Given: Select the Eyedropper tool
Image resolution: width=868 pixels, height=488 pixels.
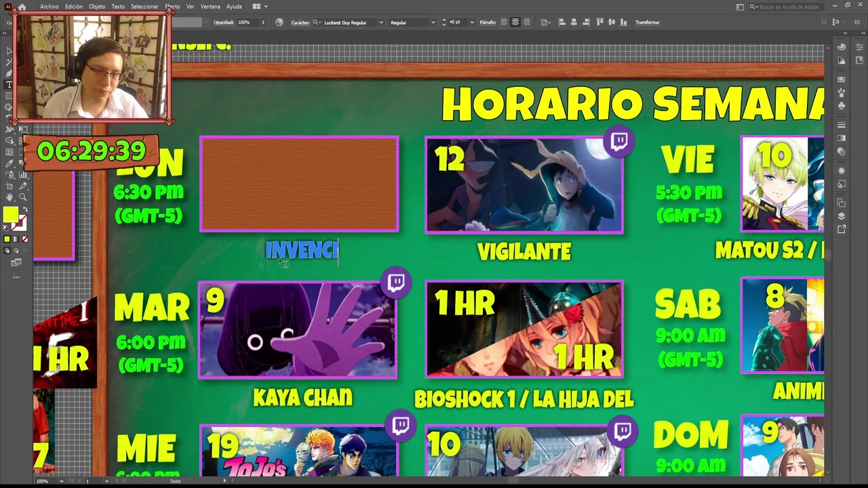Looking at the screenshot, I should tap(9, 163).
